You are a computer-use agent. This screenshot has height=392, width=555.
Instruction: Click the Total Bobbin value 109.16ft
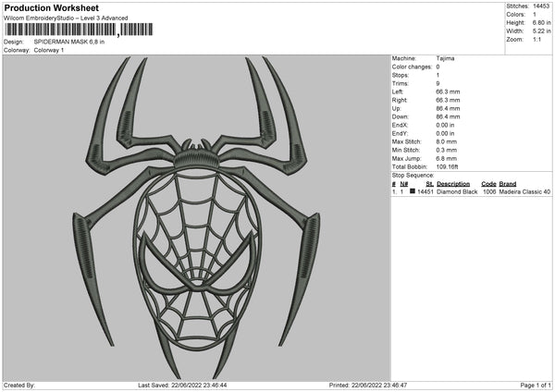point(447,166)
